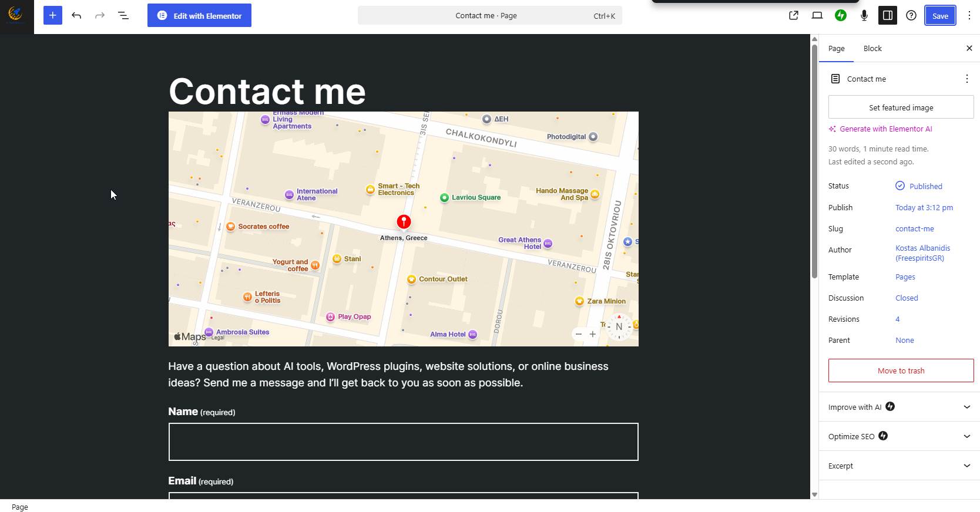Open the Help circle icon
Image resolution: width=980 pixels, height=512 pixels.
point(911,15)
